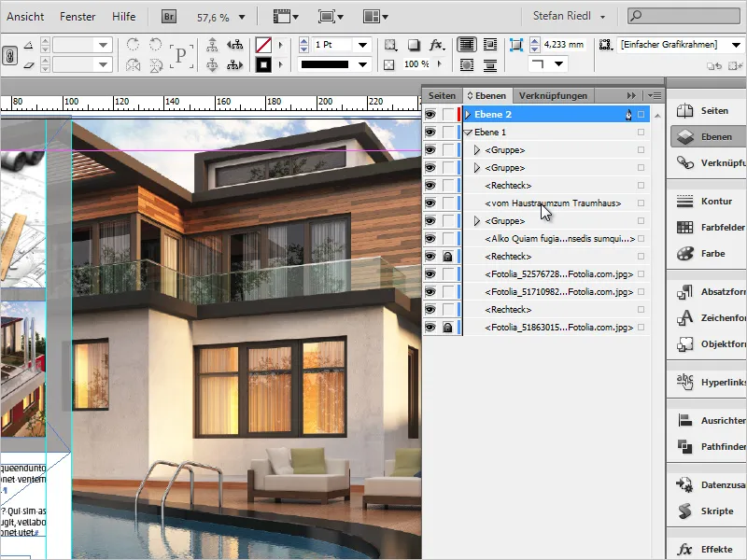Collapse panel with double-arrow button
This screenshot has width=747, height=560.
click(x=631, y=96)
